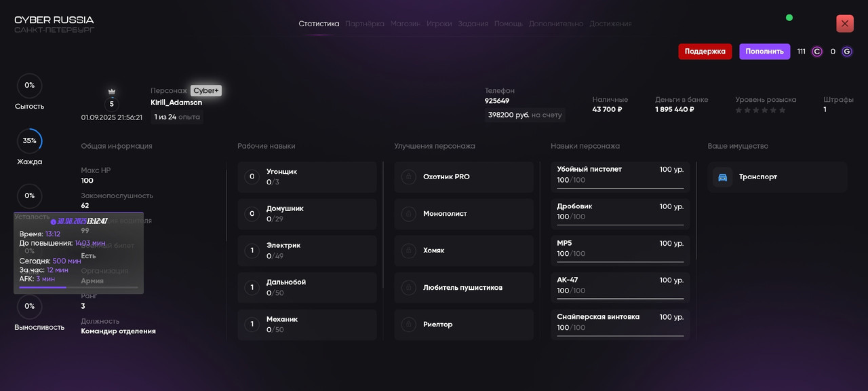Click the Усталость 0% circle indicator

[30, 196]
